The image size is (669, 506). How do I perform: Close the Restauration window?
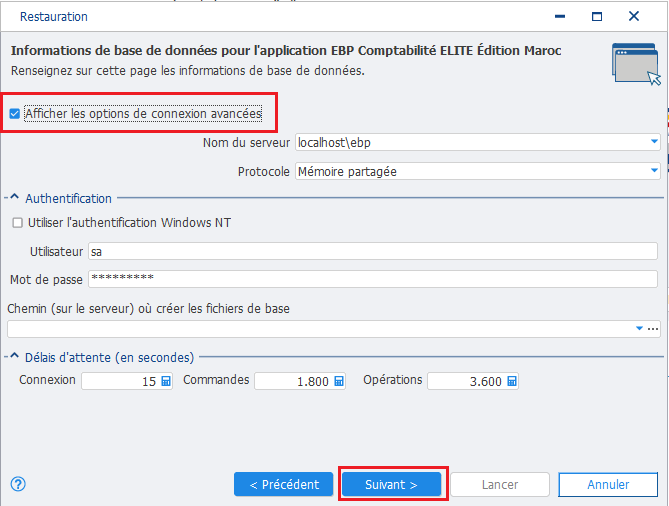[x=634, y=16]
